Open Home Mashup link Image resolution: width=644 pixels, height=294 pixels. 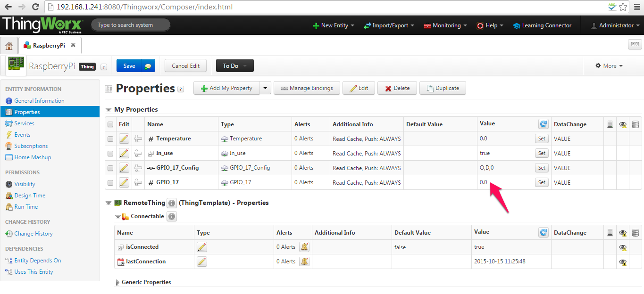tap(33, 157)
